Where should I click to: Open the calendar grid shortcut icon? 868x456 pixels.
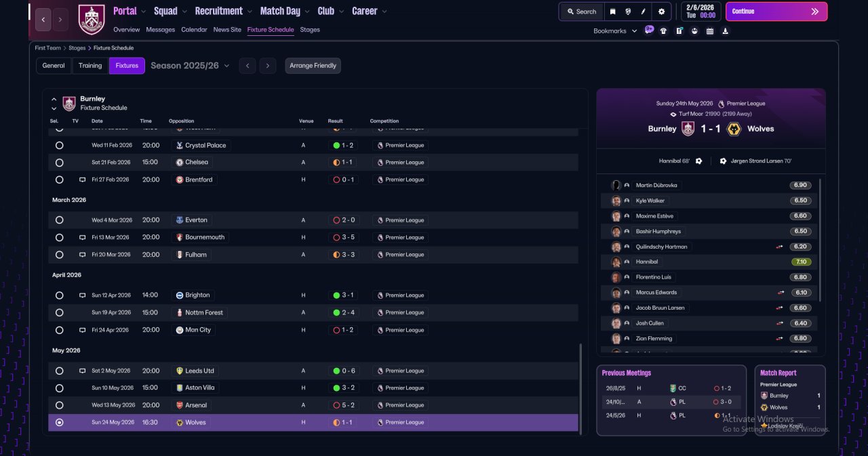(710, 30)
